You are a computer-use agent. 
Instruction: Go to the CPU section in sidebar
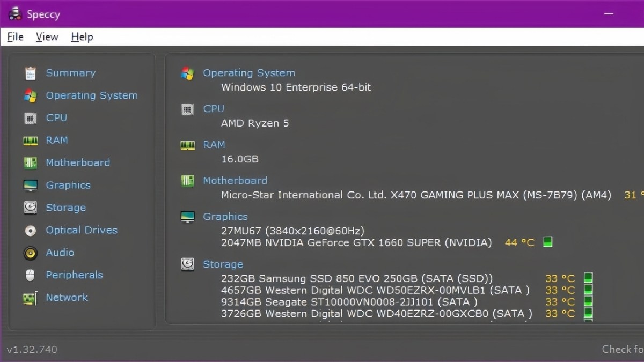click(56, 117)
